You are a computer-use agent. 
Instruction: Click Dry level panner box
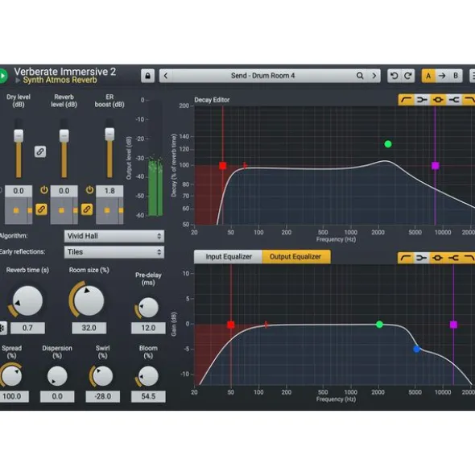point(19,211)
